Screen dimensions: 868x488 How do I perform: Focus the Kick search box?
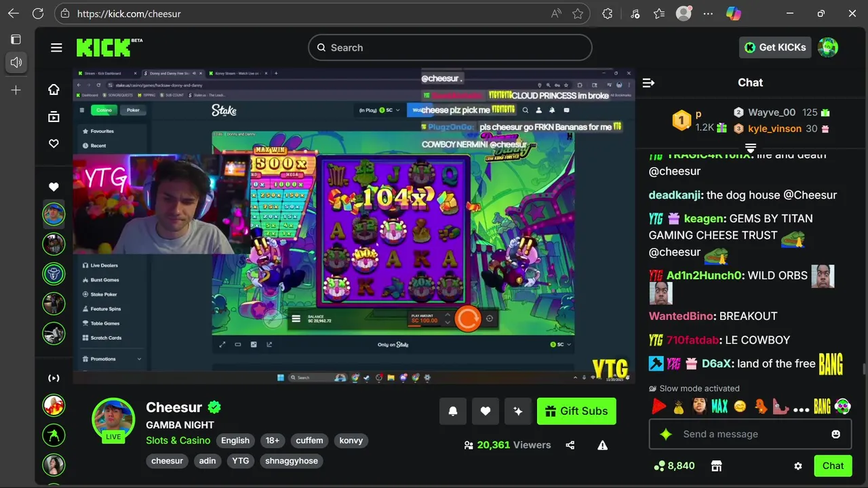[x=450, y=47]
